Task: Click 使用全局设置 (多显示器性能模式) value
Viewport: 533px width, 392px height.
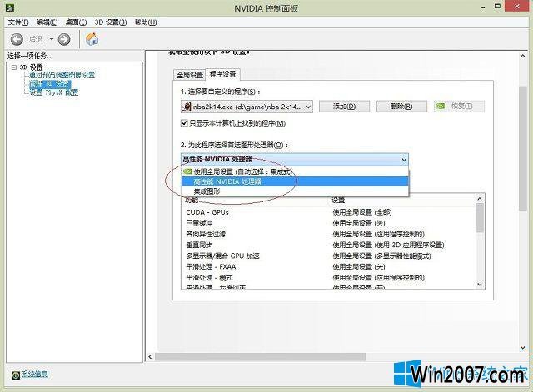Action: tap(381, 256)
